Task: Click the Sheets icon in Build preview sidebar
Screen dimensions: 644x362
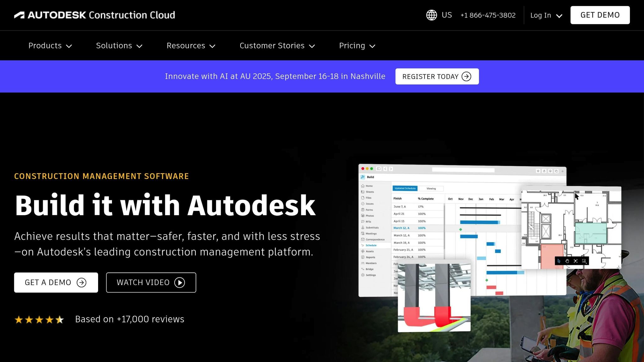Action: click(x=363, y=192)
